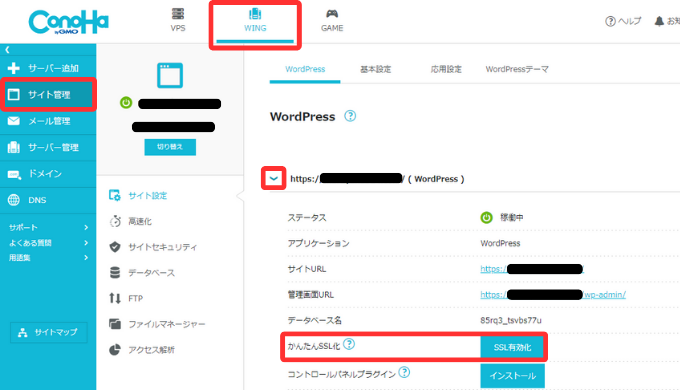
Task: Open サーバー管理 in the sidebar
Action: coord(48,147)
